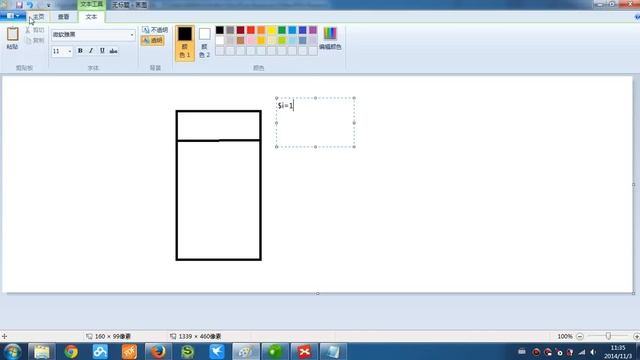Pick the brown palette swatch
This screenshot has width=640, height=360.
pyautogui.click(x=240, y=40)
